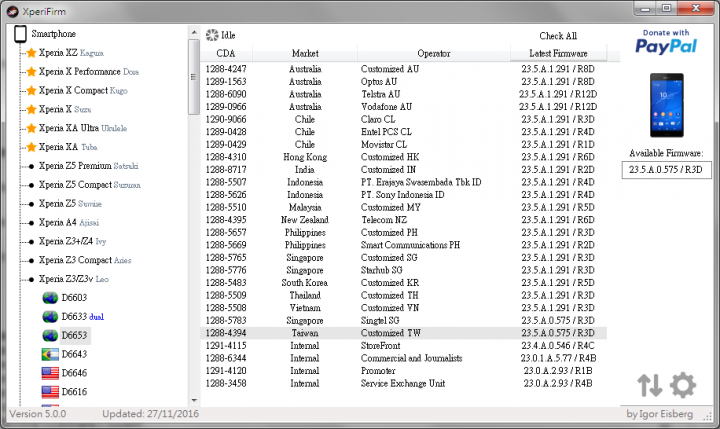Click the Idle spinner status icon
Image resolution: width=720 pixels, height=429 pixels.
click(x=212, y=35)
